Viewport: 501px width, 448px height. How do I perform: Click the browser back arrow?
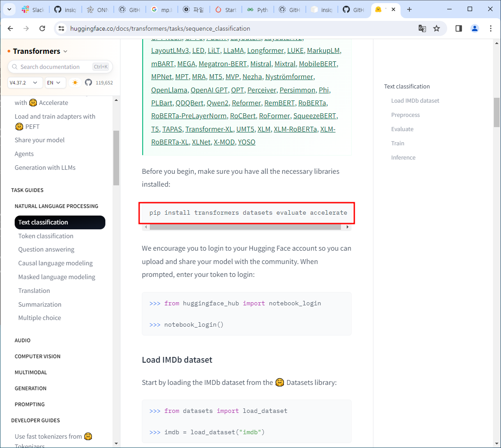coord(10,28)
